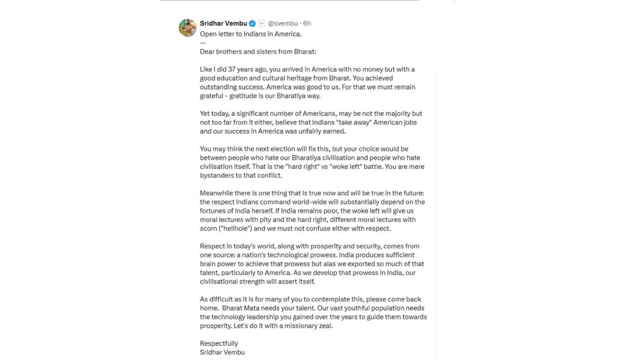This screenshot has height=364, width=627.
Task: Click the @svembu handle
Action: click(x=283, y=23)
